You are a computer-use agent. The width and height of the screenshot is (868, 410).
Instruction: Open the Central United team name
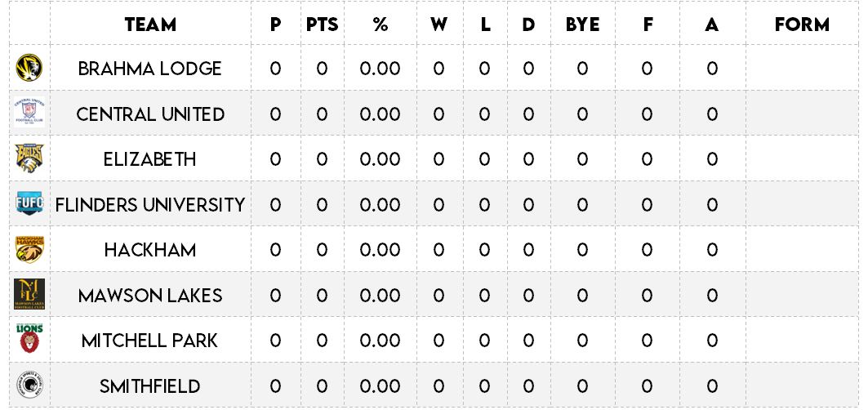[x=150, y=114]
